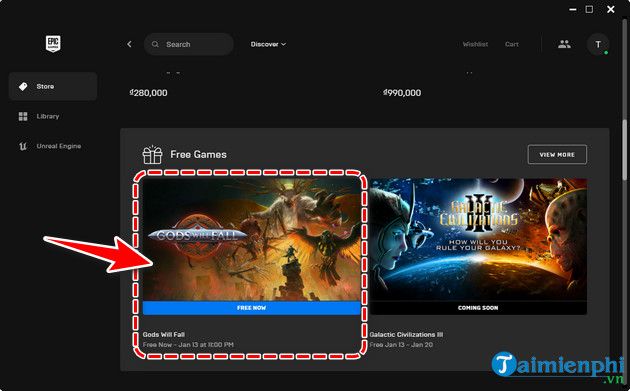Open the Galactic Civilizations III artwork
The width and height of the screenshot is (630, 391).
click(x=478, y=240)
